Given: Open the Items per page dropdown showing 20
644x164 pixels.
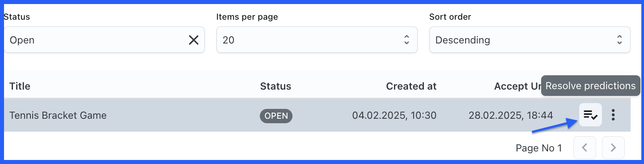Looking at the screenshot, I should pos(317,40).
